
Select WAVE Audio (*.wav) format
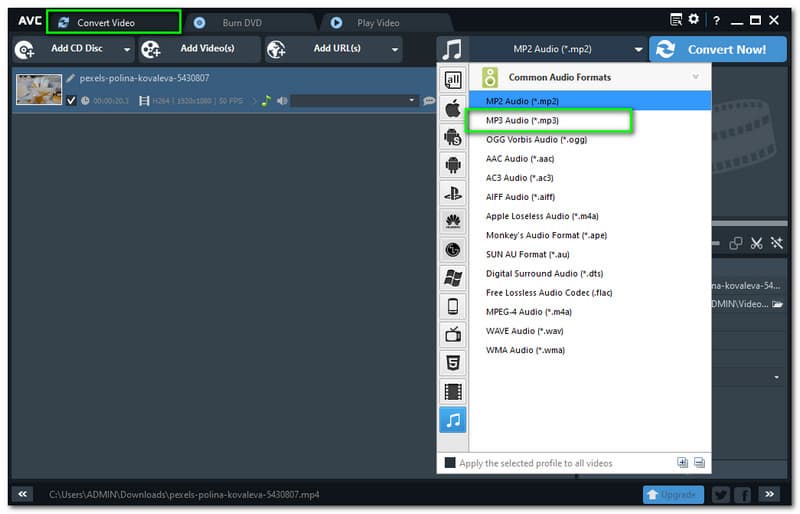pyautogui.click(x=590, y=331)
